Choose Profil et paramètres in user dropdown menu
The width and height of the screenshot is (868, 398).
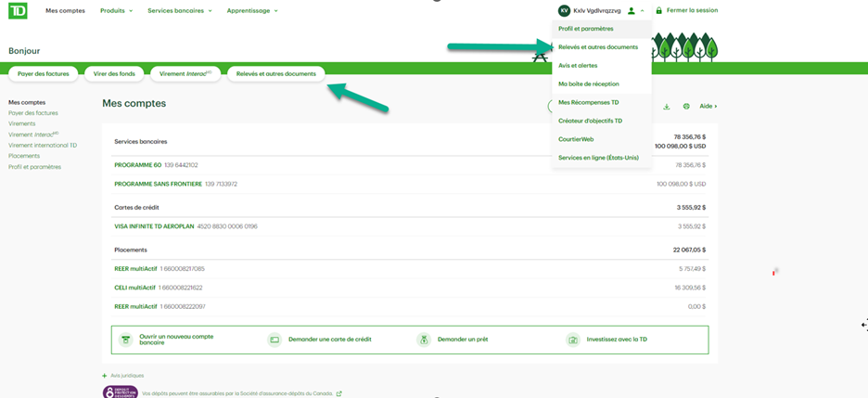coord(602,29)
